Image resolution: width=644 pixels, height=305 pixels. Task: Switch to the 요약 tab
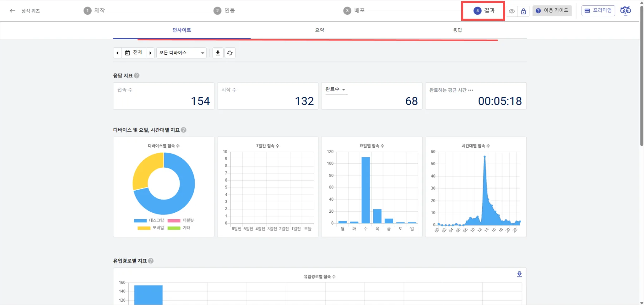pyautogui.click(x=319, y=30)
